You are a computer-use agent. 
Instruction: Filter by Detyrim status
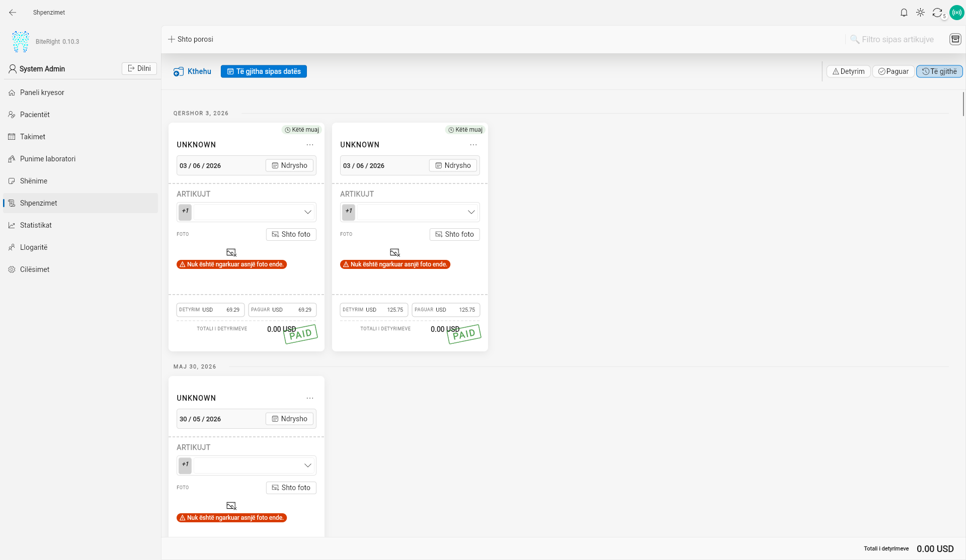point(848,71)
